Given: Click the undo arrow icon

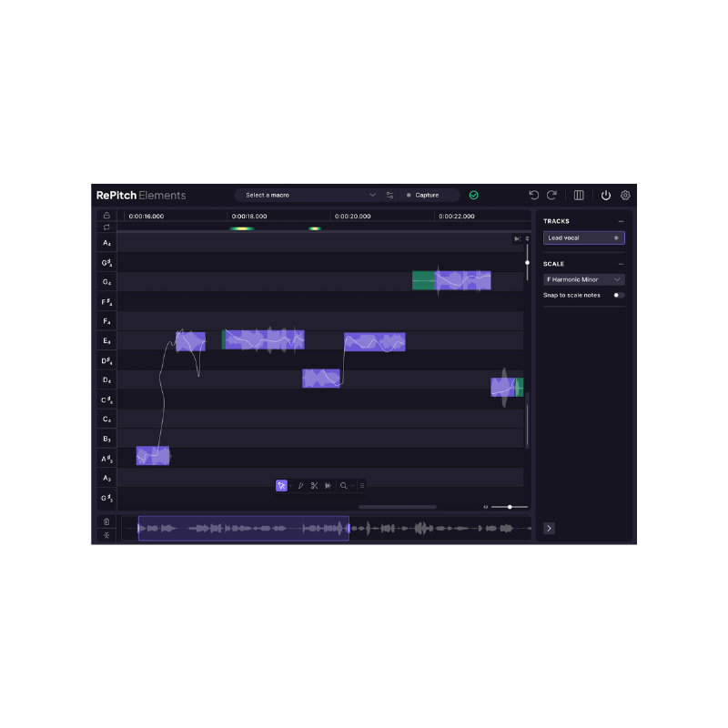Looking at the screenshot, I should 533,195.
